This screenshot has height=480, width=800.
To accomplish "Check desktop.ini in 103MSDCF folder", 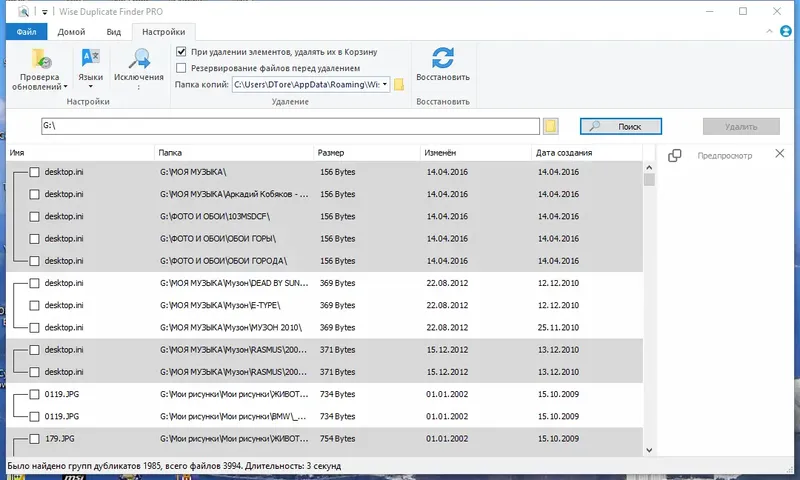I will (x=34, y=216).
